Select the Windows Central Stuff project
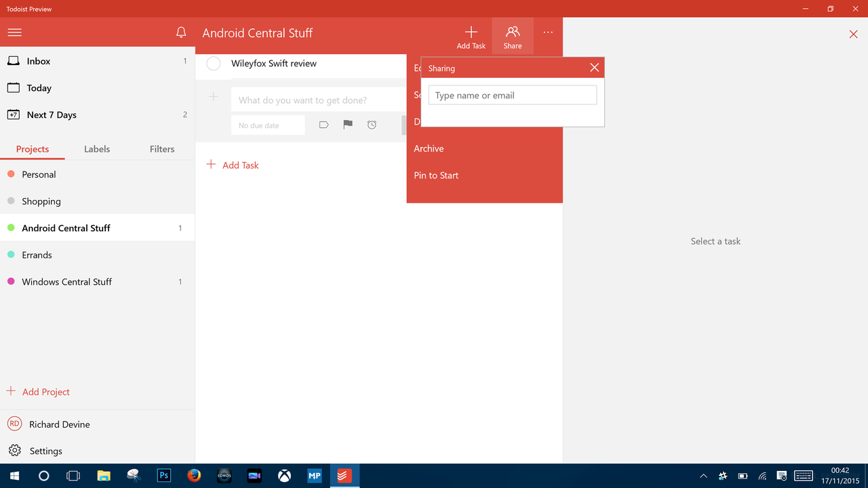This screenshot has width=868, height=488. point(97,281)
